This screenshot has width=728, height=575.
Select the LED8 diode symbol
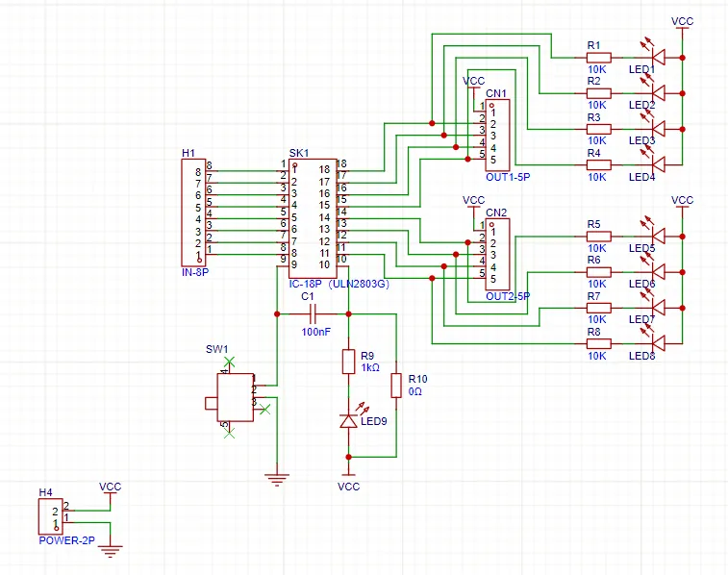tap(658, 343)
